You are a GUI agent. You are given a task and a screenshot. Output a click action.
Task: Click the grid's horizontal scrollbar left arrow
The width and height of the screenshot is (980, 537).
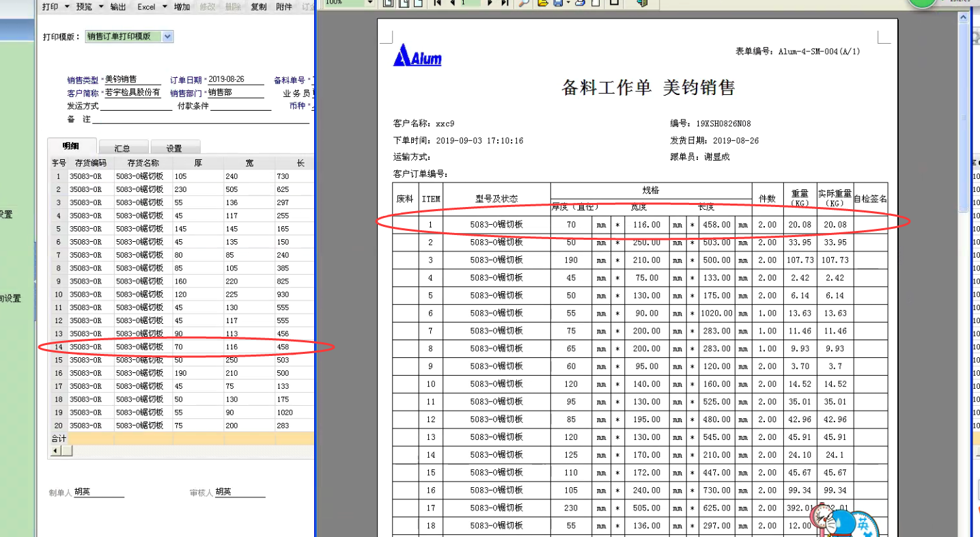[56, 451]
